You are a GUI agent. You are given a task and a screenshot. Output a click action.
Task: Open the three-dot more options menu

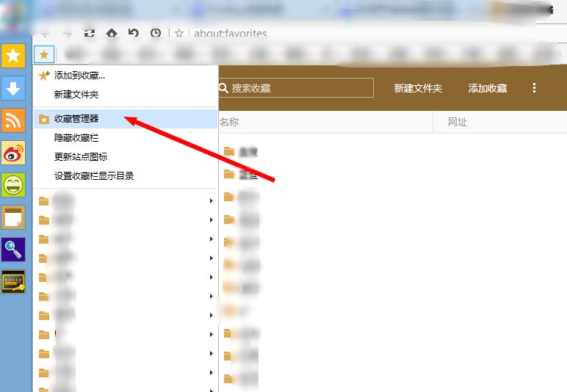[x=534, y=88]
